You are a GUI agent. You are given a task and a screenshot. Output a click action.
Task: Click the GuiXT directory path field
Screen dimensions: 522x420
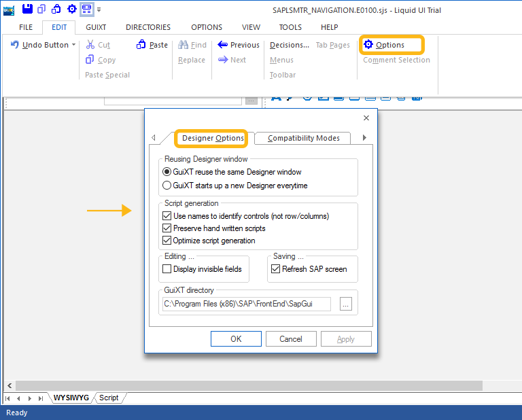point(245,304)
